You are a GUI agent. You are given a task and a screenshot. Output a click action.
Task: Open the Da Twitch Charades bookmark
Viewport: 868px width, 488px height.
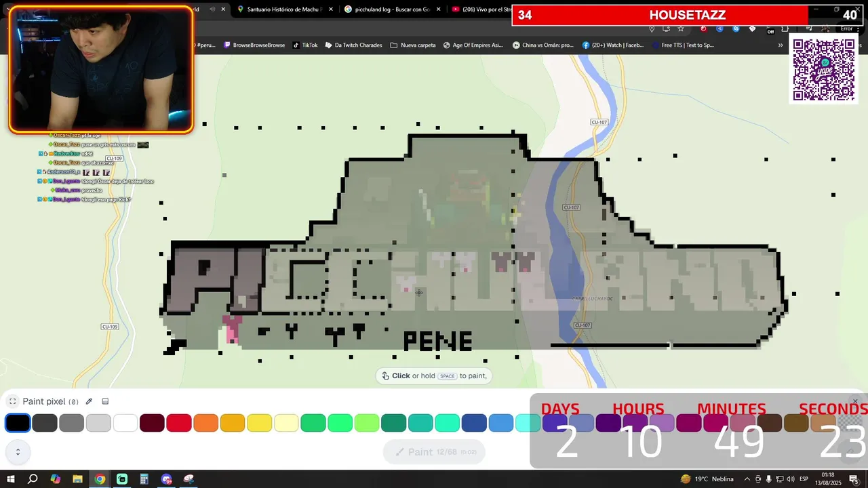click(353, 45)
